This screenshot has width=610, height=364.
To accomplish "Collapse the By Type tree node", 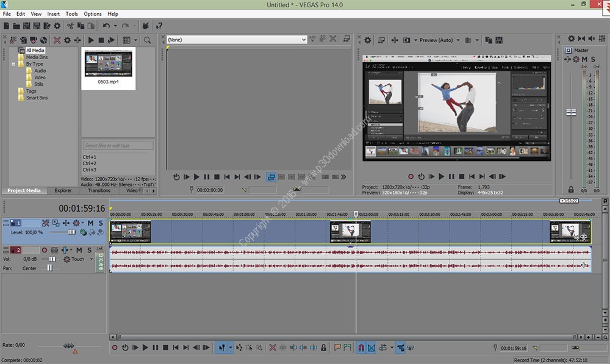I will click(13, 64).
